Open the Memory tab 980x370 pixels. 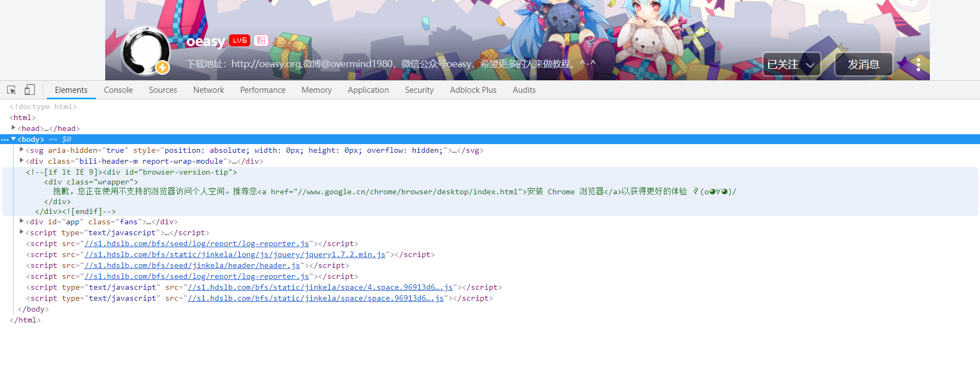coord(317,90)
